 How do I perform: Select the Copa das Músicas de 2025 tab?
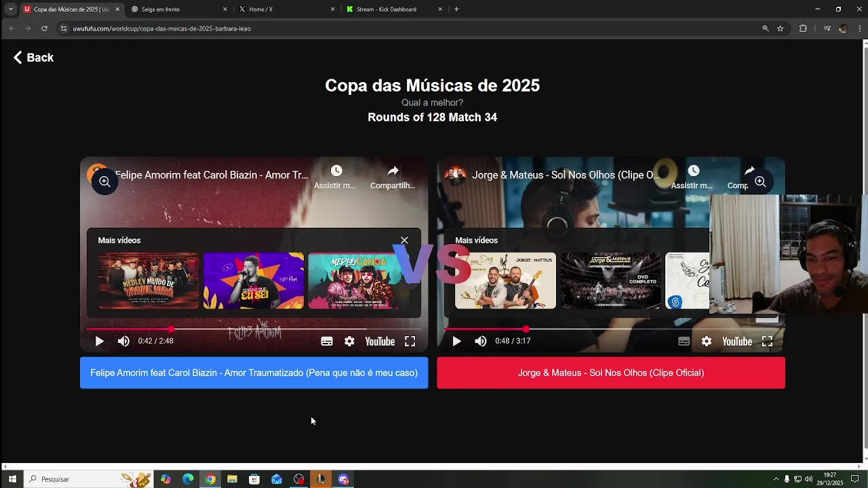point(71,9)
